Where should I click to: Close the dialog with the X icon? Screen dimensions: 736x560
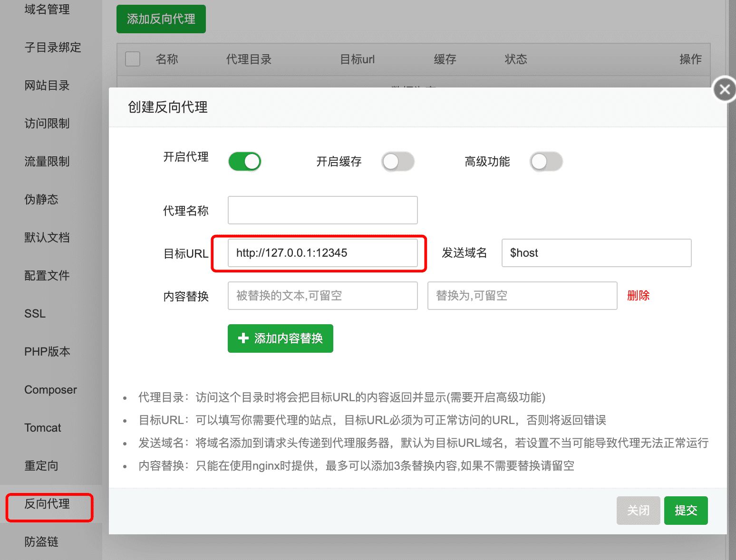point(724,89)
